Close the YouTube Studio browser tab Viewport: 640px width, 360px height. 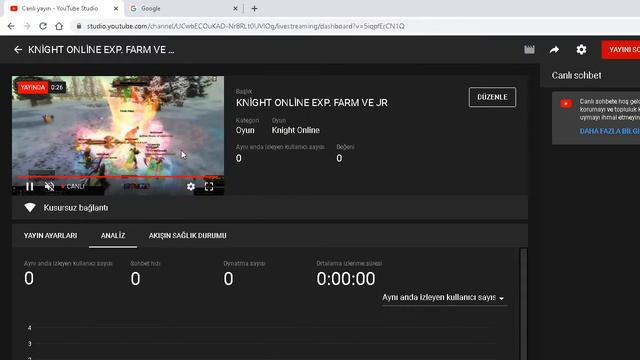click(x=116, y=8)
